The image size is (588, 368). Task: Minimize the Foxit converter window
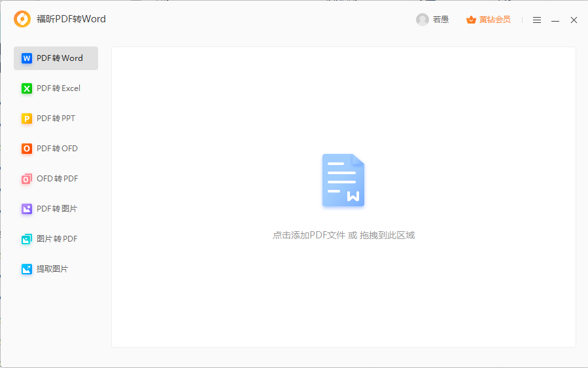point(555,20)
